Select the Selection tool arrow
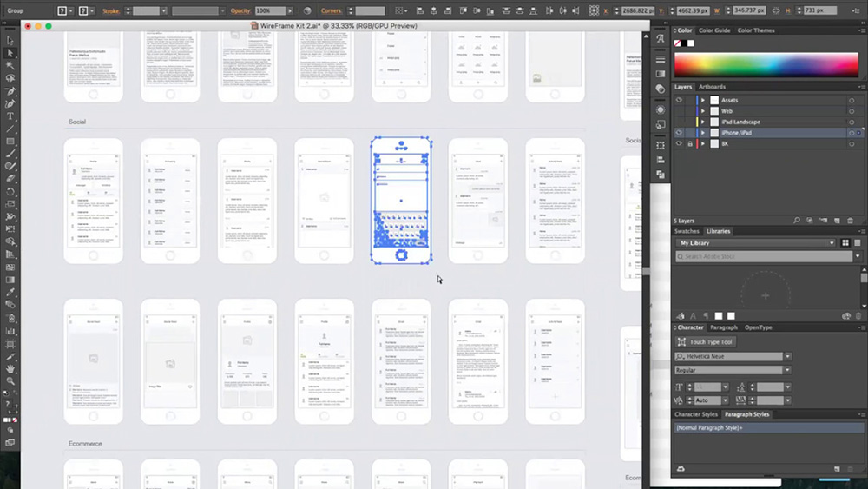This screenshot has height=489, width=868. click(x=10, y=41)
